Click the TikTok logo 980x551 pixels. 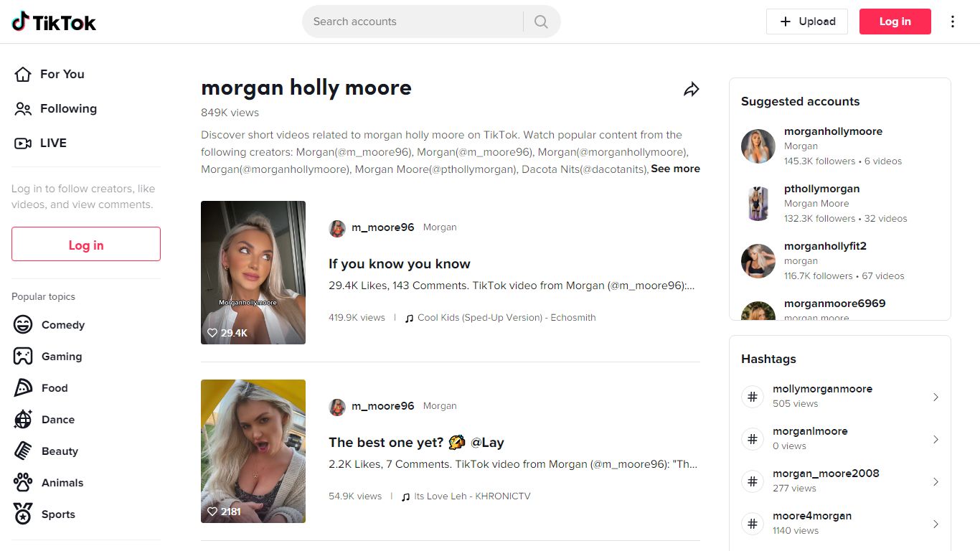pyautogui.click(x=54, y=22)
